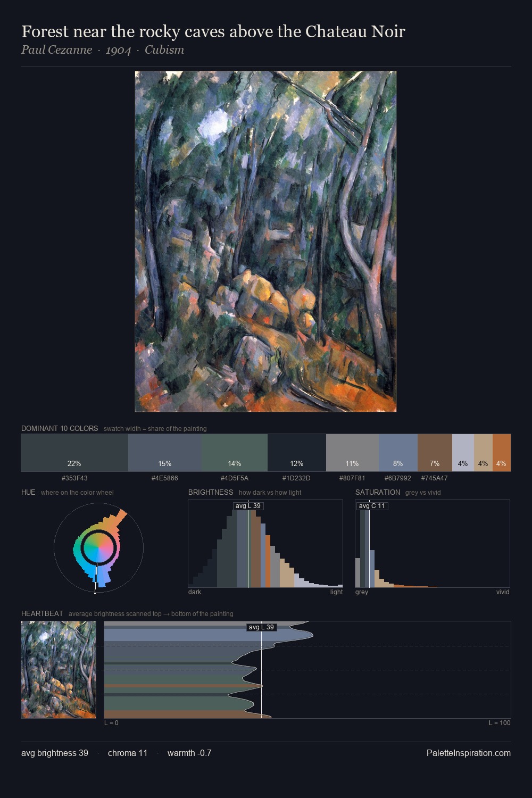Click the heartbeat 'avg L 39' marker label
The width and height of the screenshot is (532, 798).
click(x=261, y=627)
